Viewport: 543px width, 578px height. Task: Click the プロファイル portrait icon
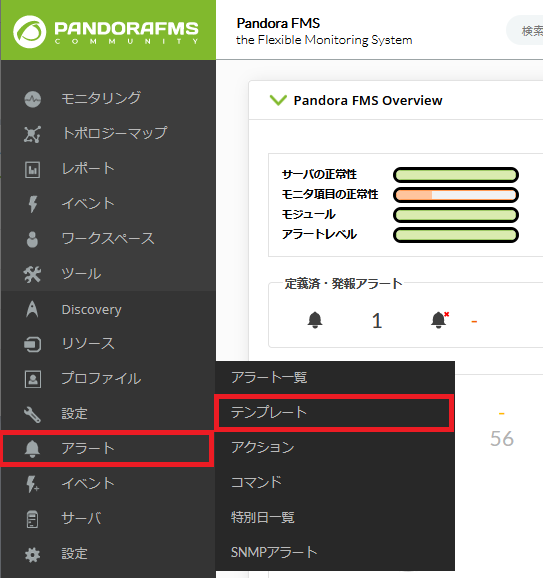coord(32,379)
